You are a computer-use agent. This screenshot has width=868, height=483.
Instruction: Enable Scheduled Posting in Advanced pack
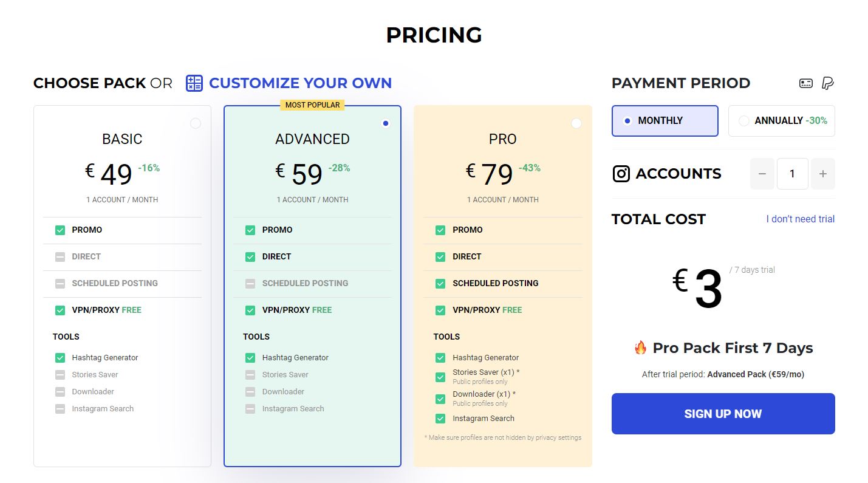pyautogui.click(x=250, y=283)
